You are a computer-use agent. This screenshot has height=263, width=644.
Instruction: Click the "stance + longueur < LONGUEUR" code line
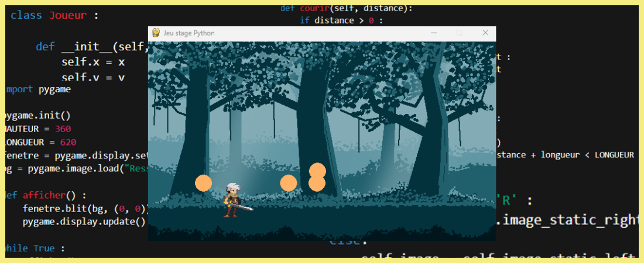click(565, 155)
